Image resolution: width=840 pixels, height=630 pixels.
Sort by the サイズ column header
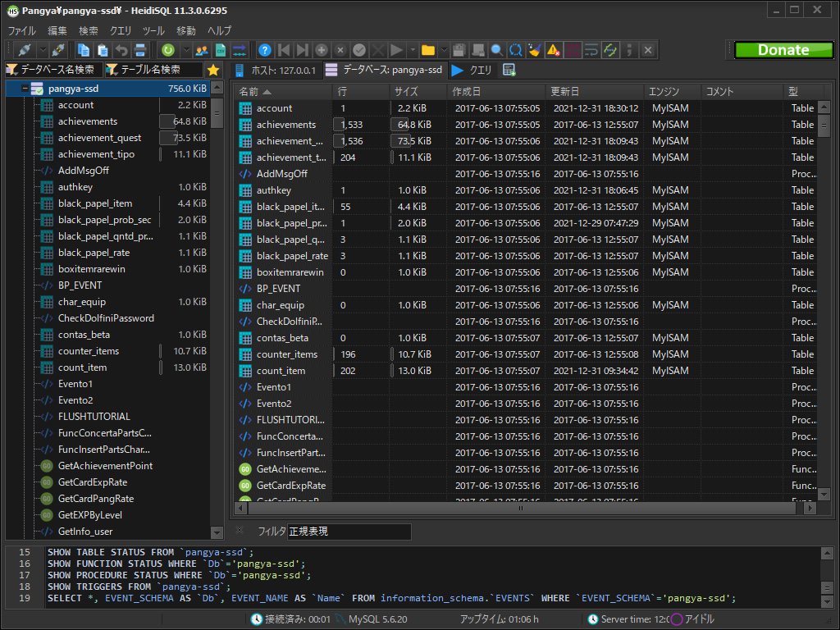418,92
